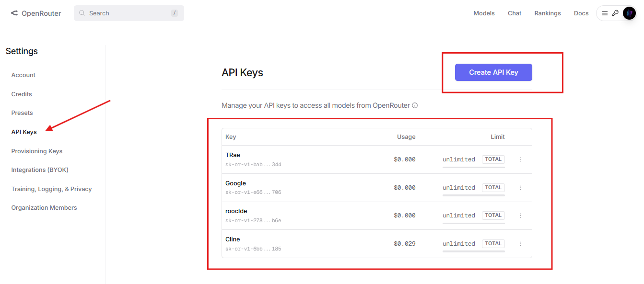Viewport: 644px width, 284px height.
Task: Switch to Provisioning Keys settings
Action: [37, 151]
